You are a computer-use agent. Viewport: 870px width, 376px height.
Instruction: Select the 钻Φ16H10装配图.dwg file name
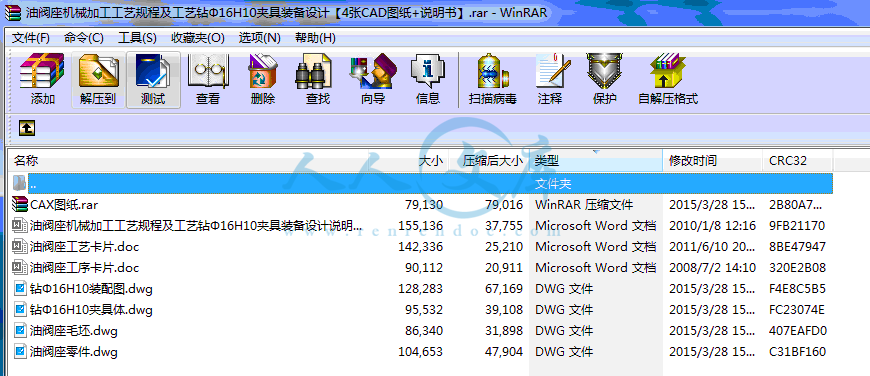coord(91,289)
